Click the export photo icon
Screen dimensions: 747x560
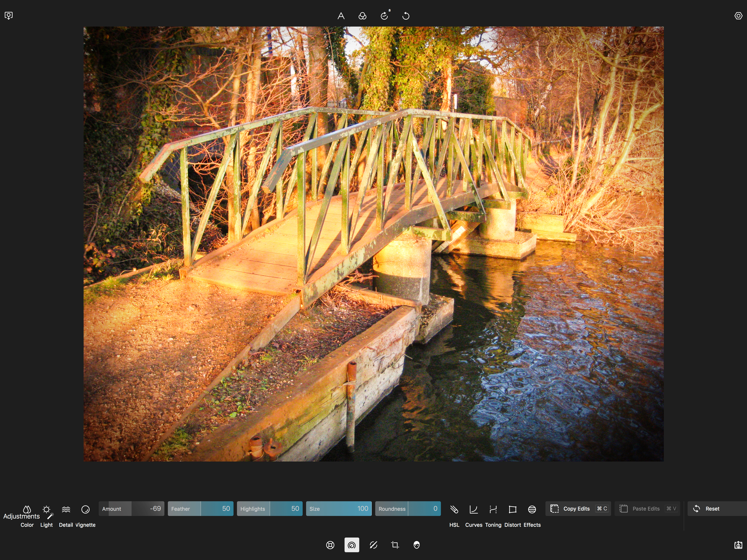(738, 545)
